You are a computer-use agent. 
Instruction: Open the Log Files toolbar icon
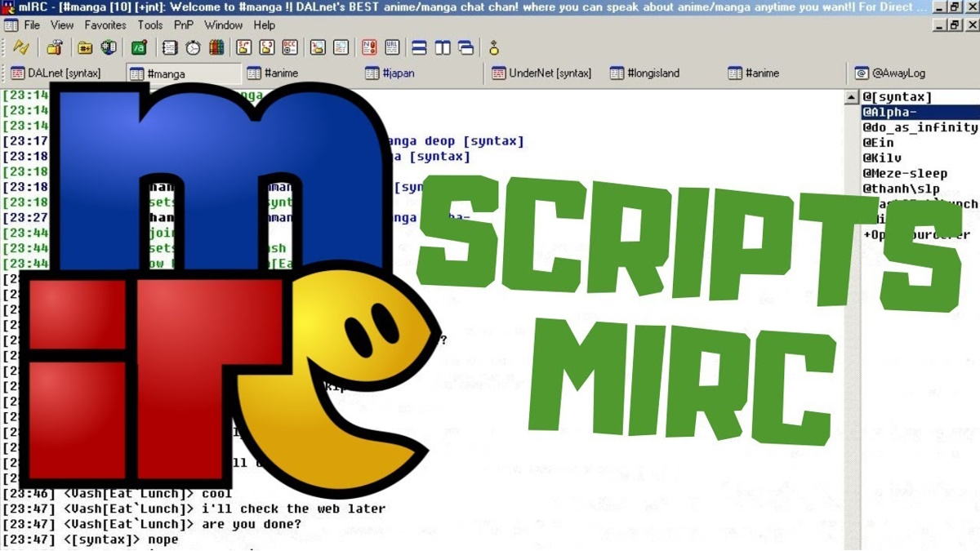[x=341, y=47]
